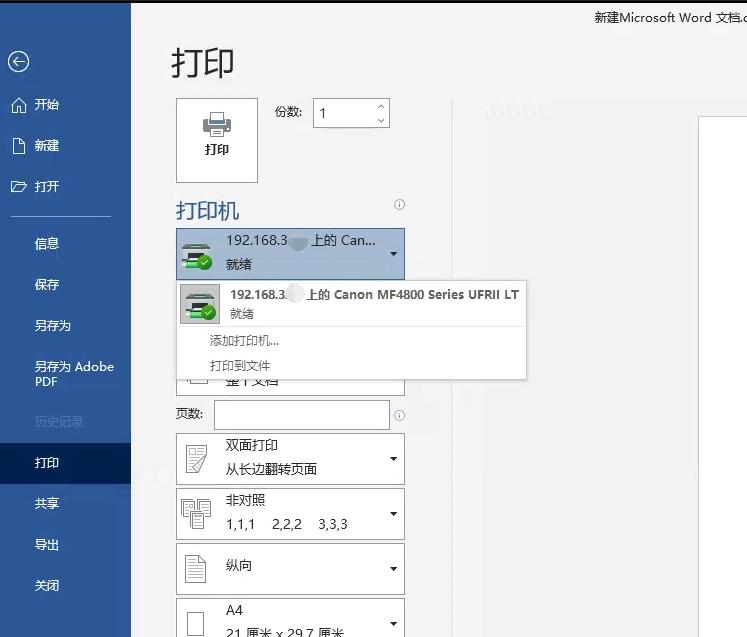The width and height of the screenshot is (747, 637).
Task: Increase copies with the up arrow
Action: tap(381, 106)
